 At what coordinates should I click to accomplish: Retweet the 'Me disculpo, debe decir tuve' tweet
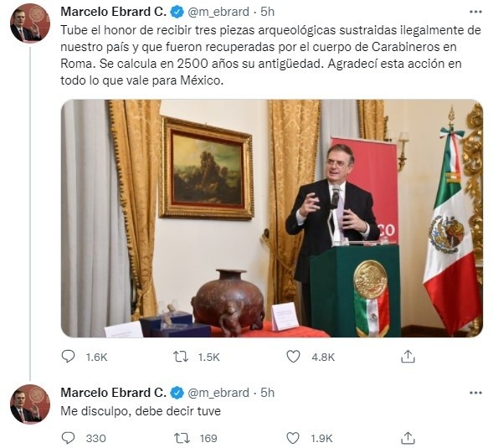[x=182, y=438]
